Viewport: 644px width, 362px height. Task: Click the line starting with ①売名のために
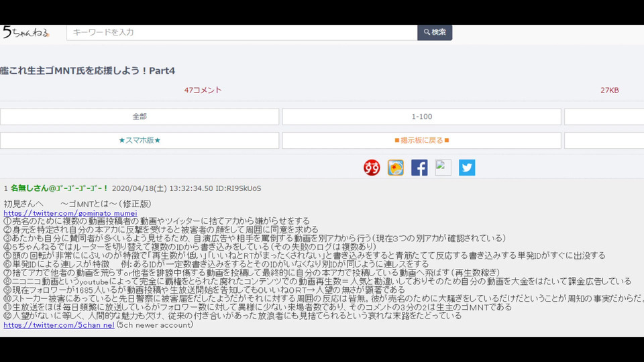coord(156,221)
